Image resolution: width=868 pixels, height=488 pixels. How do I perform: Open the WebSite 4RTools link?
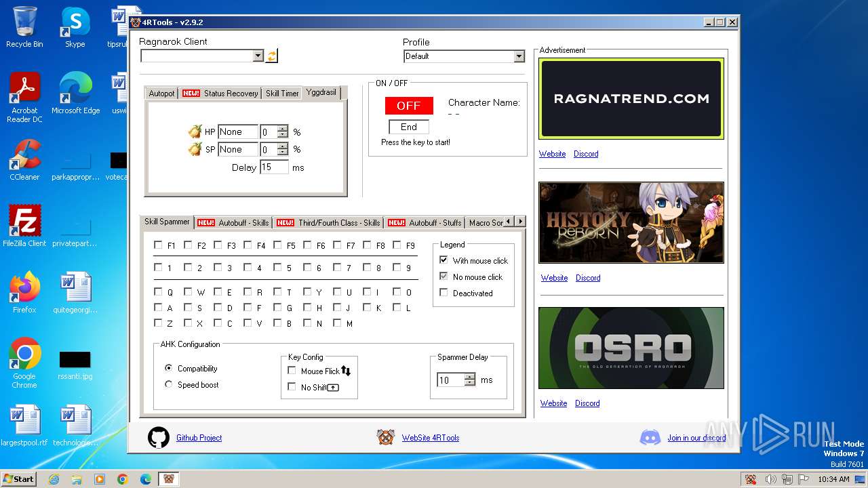click(431, 438)
